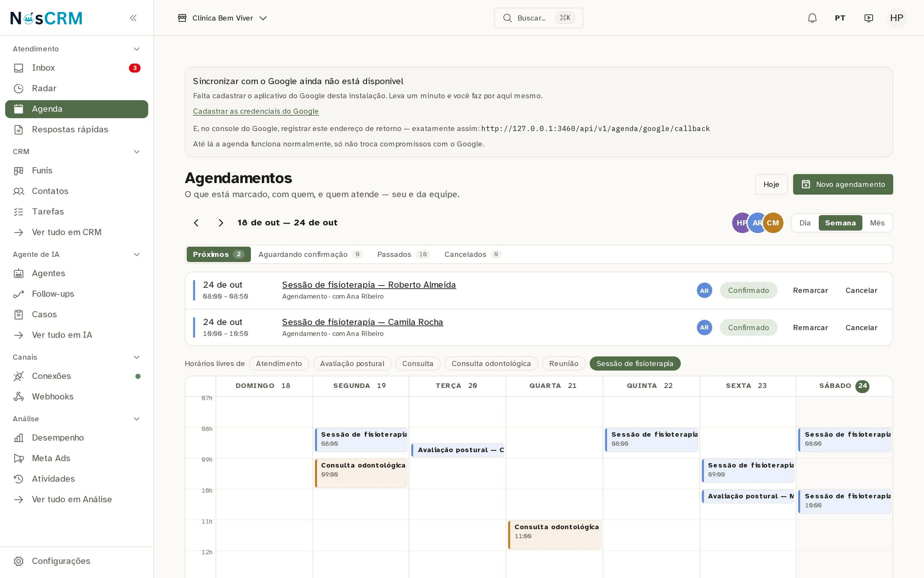Open Cadastrar as credenciais do Google link

[256, 111]
